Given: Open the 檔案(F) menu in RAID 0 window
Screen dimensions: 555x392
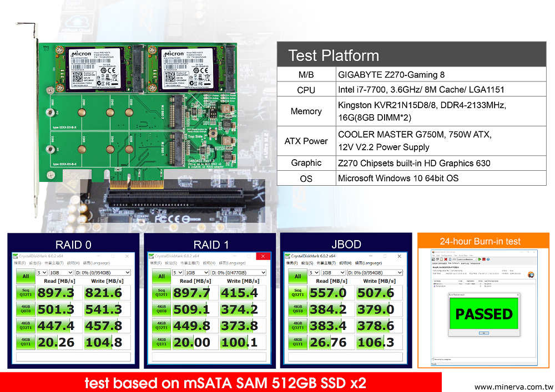Looking at the screenshot, I should [x=19, y=263].
